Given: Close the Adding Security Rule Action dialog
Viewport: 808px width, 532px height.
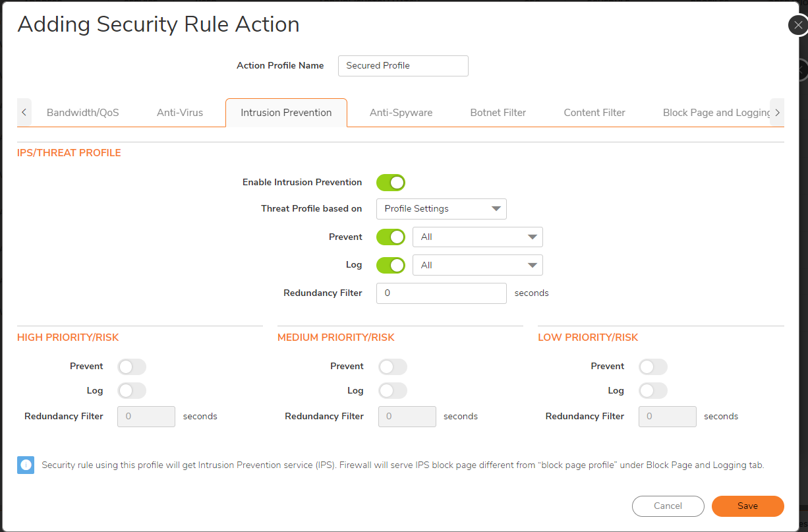Looking at the screenshot, I should [798, 25].
